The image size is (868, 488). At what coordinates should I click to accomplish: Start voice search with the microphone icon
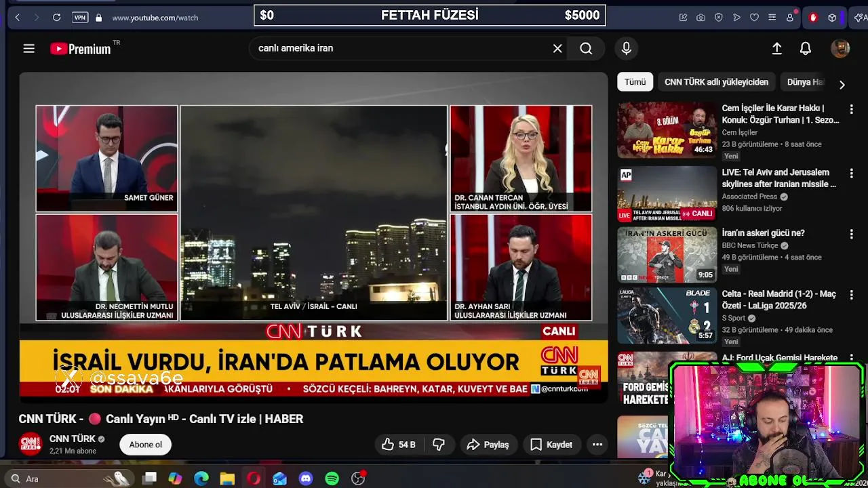[x=627, y=48]
